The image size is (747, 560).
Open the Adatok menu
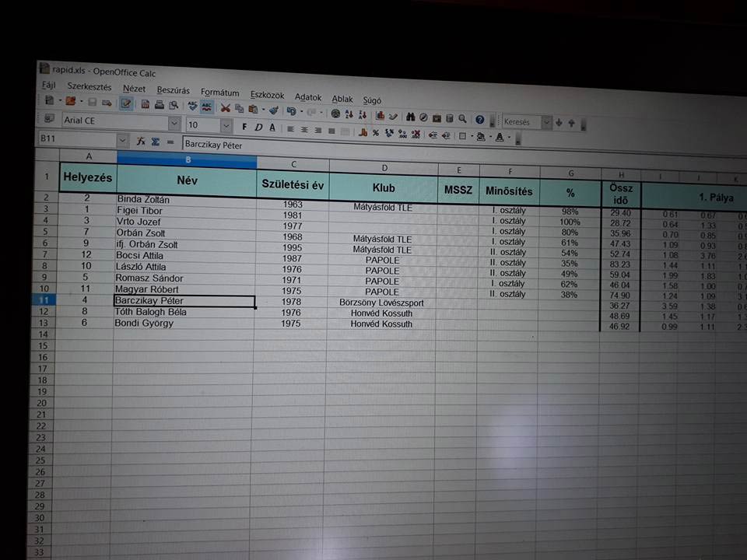[x=308, y=97]
